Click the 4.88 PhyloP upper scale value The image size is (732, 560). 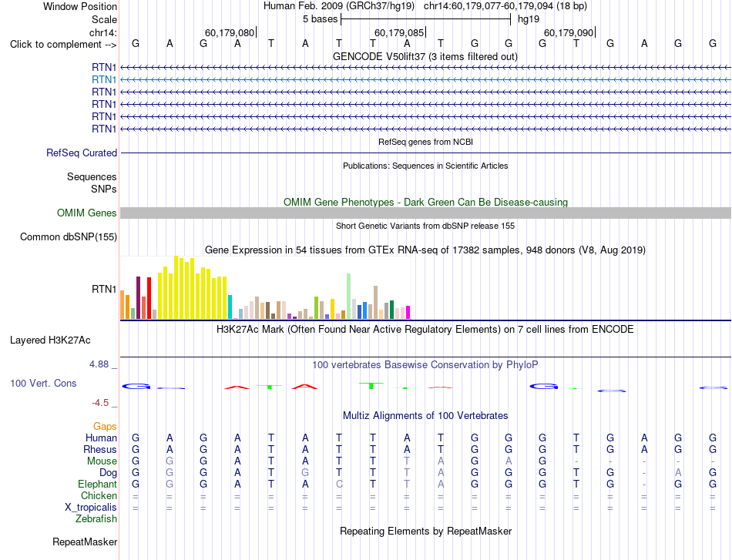tap(99, 364)
